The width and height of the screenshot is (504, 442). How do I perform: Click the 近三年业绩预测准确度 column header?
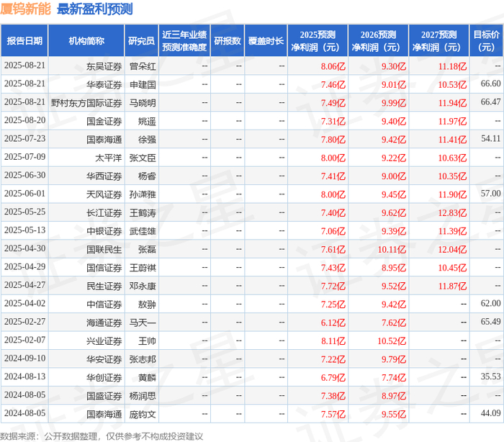184,41
